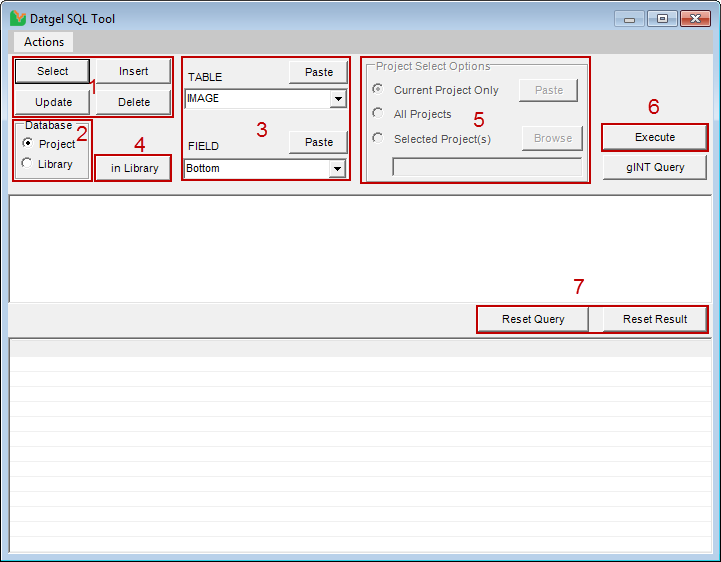This screenshot has width=721, height=562.
Task: Run the query with Execute
Action: tap(654, 137)
